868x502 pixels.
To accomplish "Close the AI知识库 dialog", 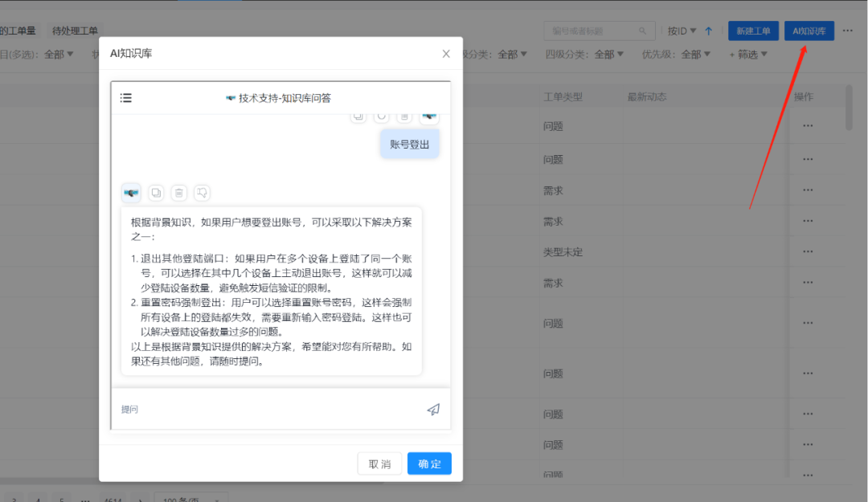I will pos(446,54).
